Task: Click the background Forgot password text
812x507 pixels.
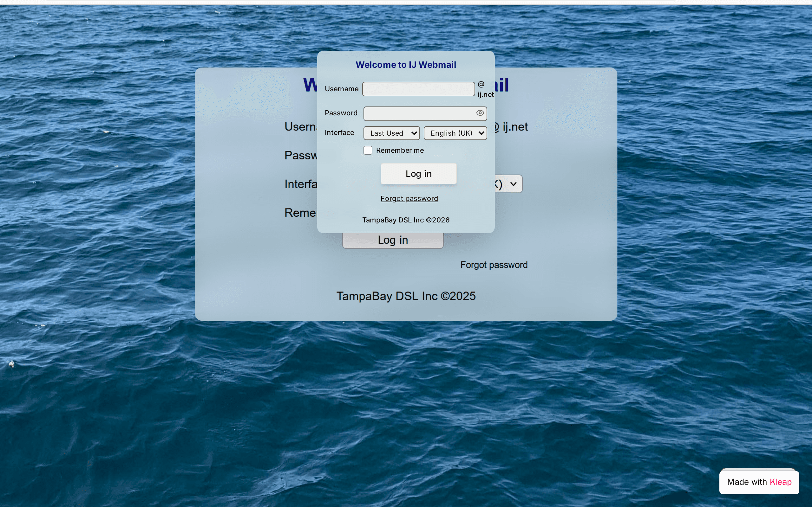Action: [x=494, y=265]
